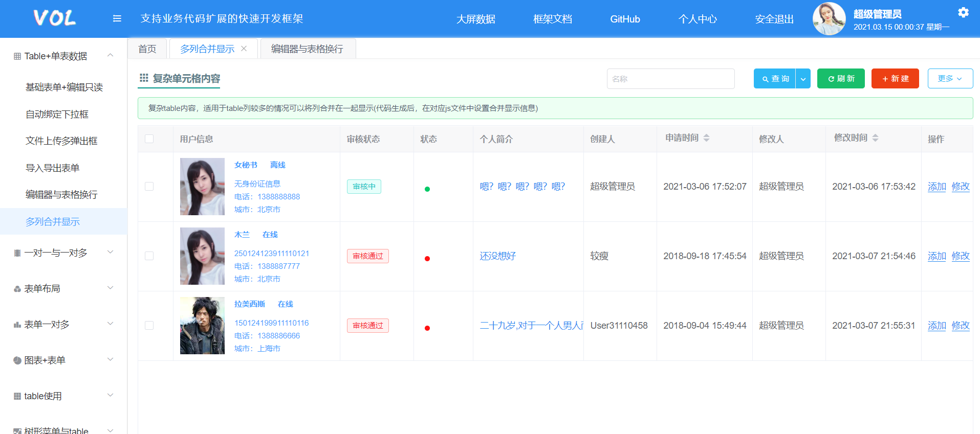Viewport: 980px width, 434px height.
Task: Click the VOL logo
Action: (x=55, y=18)
